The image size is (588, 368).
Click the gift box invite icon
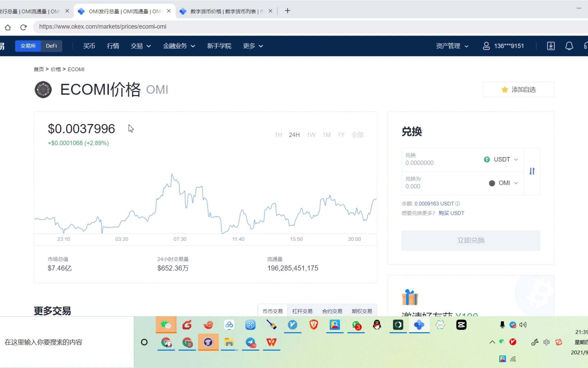pos(410,297)
